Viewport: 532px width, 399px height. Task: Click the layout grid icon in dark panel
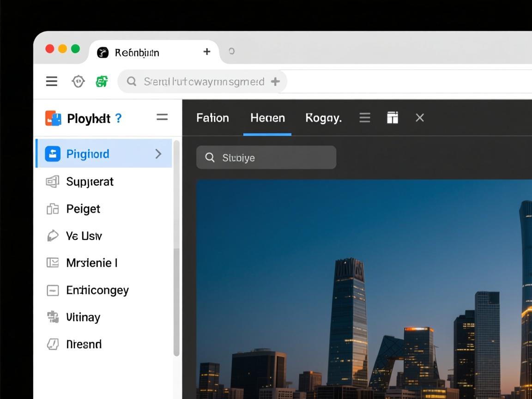pyautogui.click(x=392, y=118)
